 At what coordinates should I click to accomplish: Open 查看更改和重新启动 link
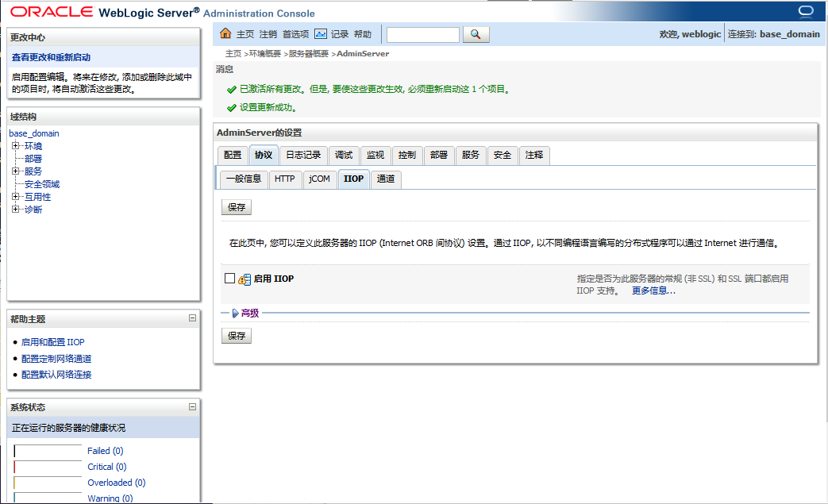pos(51,57)
